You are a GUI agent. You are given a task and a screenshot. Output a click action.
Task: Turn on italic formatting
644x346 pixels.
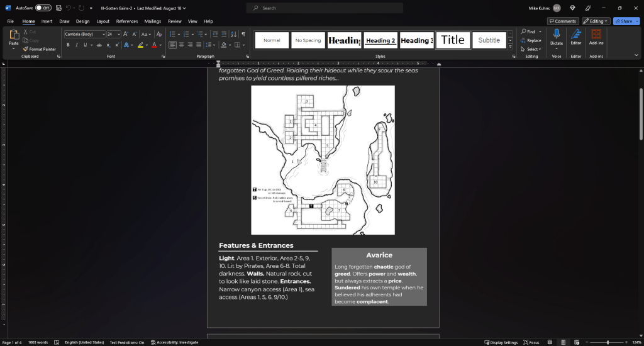pos(77,45)
